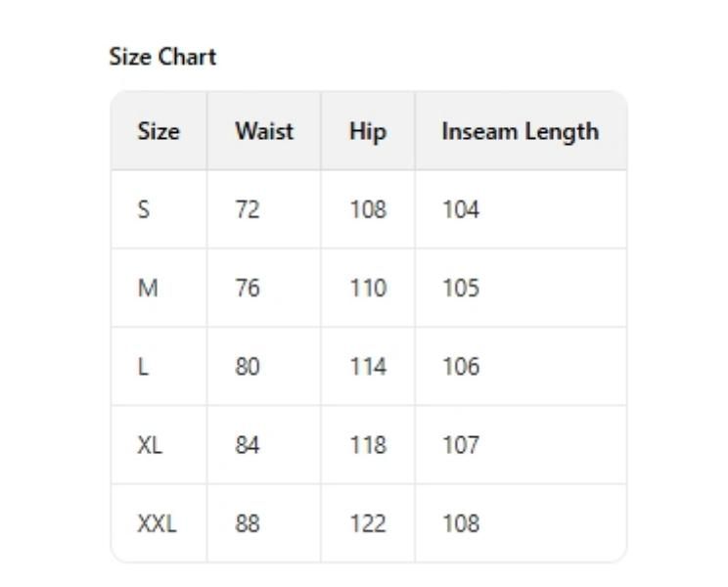The width and height of the screenshot is (728, 587).
Task: Select the Size column header
Action: (x=159, y=131)
